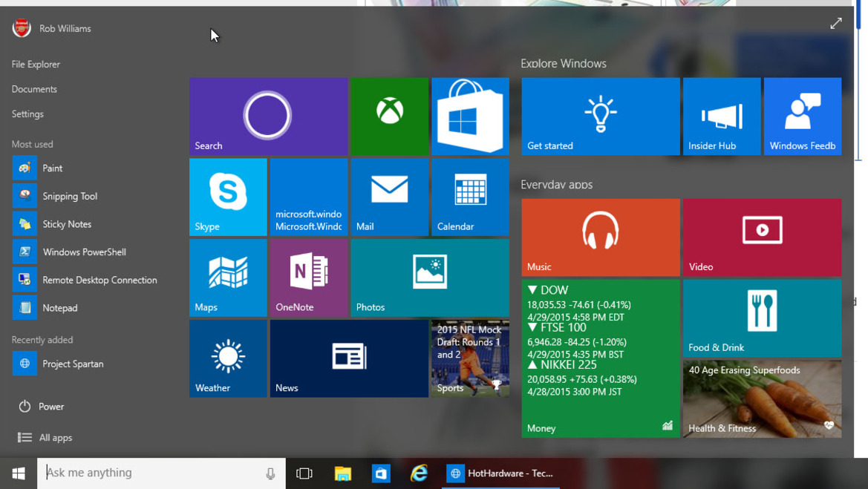Open Settings from Start list
The width and height of the screenshot is (868, 489).
coord(27,114)
